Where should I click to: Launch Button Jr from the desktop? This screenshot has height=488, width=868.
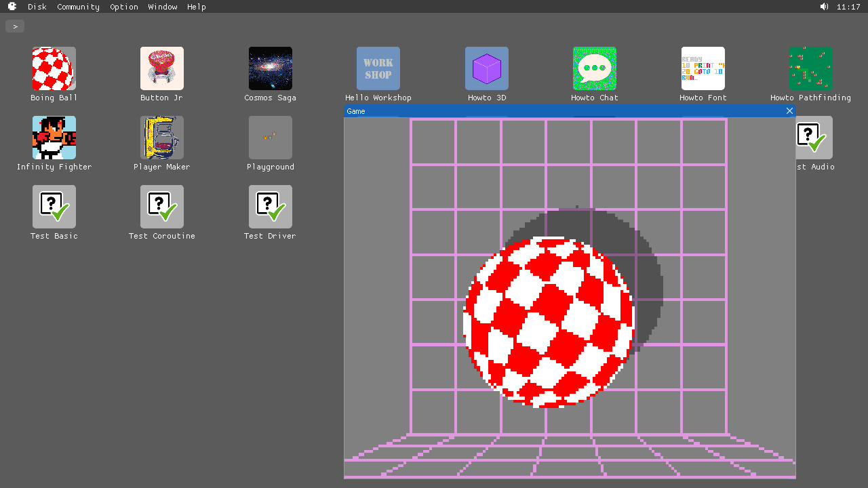coord(161,68)
